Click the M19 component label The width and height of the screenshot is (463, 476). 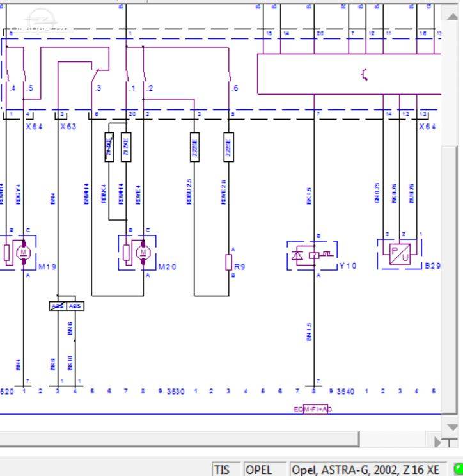coord(47,267)
